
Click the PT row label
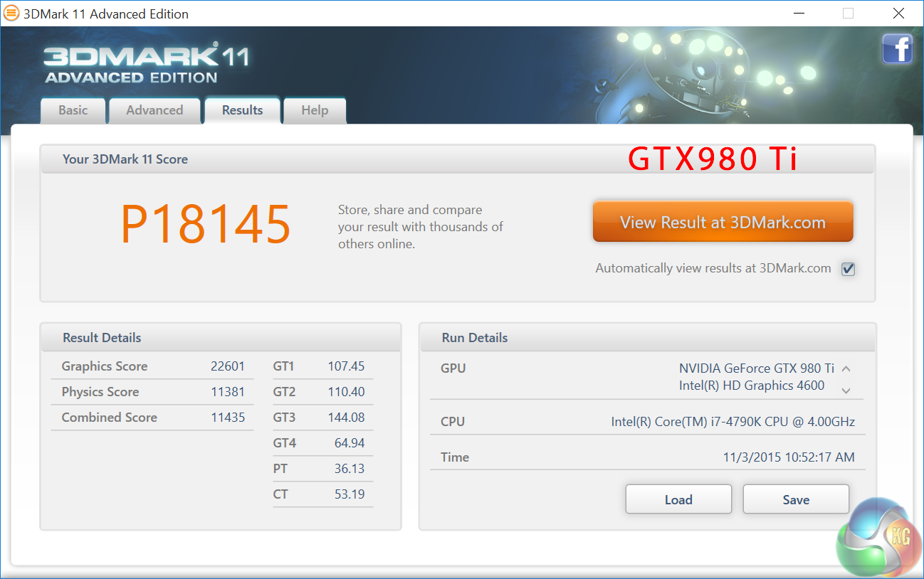point(280,469)
